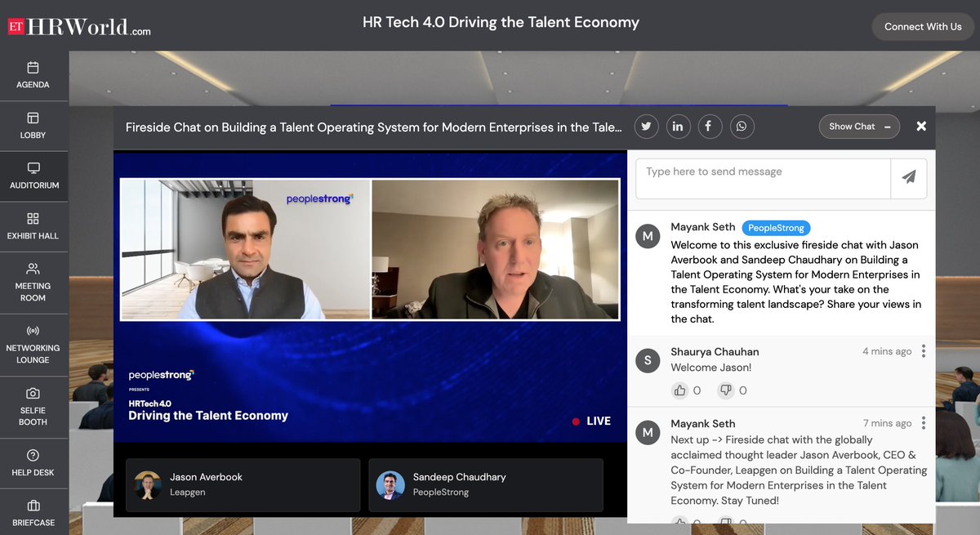
Task: Open the Help Desk
Action: tap(33, 463)
